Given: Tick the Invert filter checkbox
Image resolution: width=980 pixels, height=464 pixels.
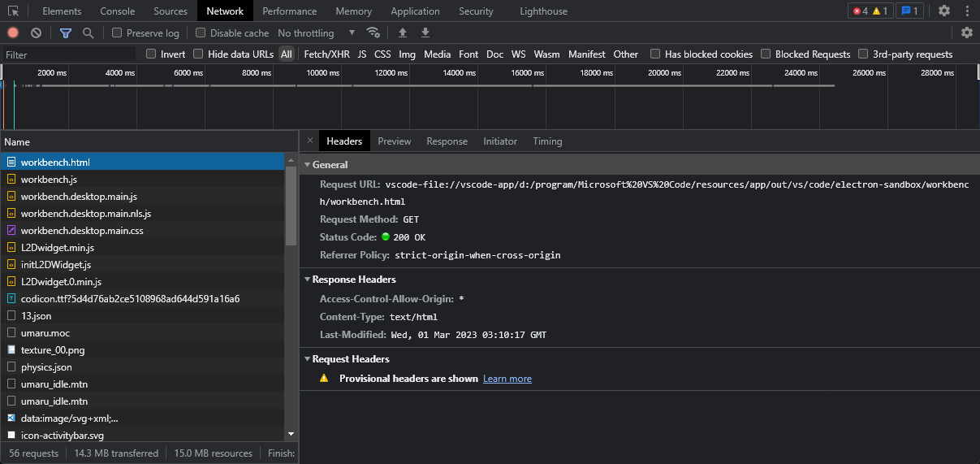Looking at the screenshot, I should (x=151, y=54).
